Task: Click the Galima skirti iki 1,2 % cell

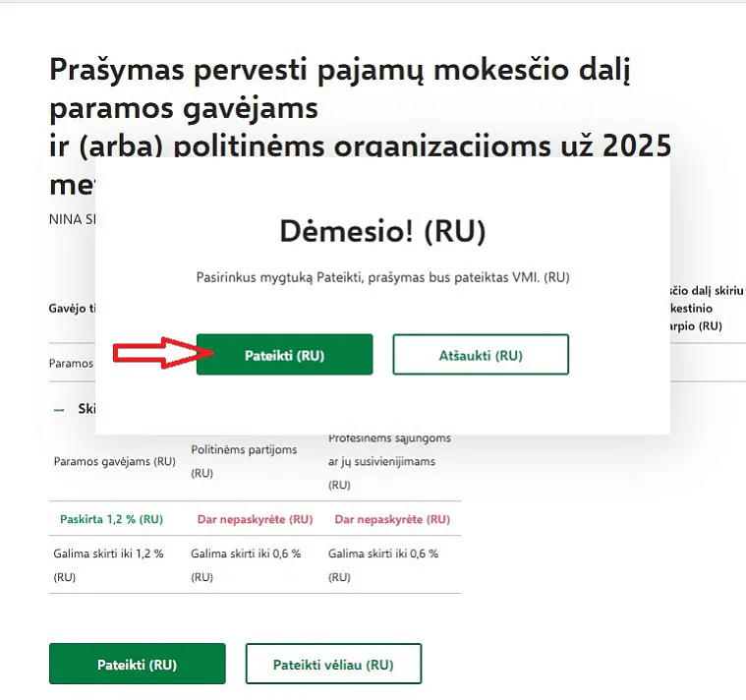Action: coord(108,564)
